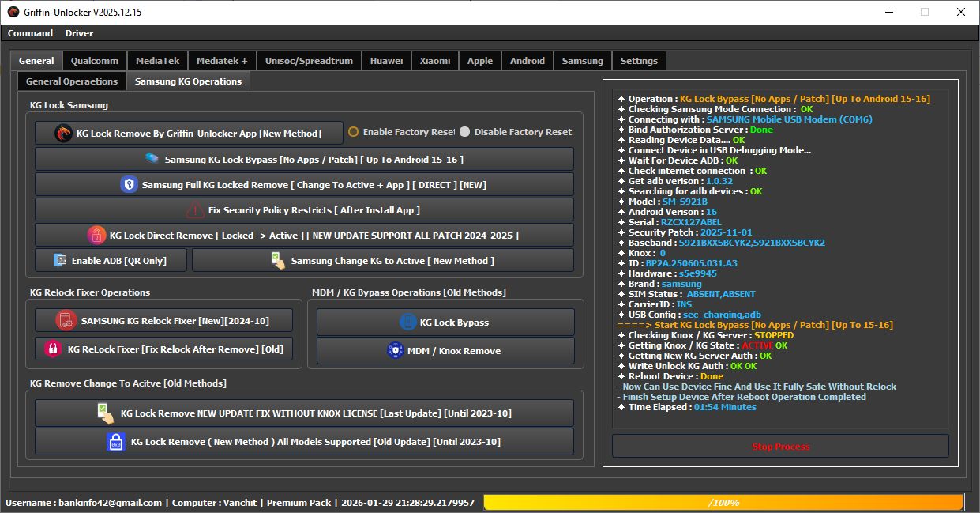980x513 pixels.
Task: Switch to the MediaTek tab
Action: click(157, 61)
